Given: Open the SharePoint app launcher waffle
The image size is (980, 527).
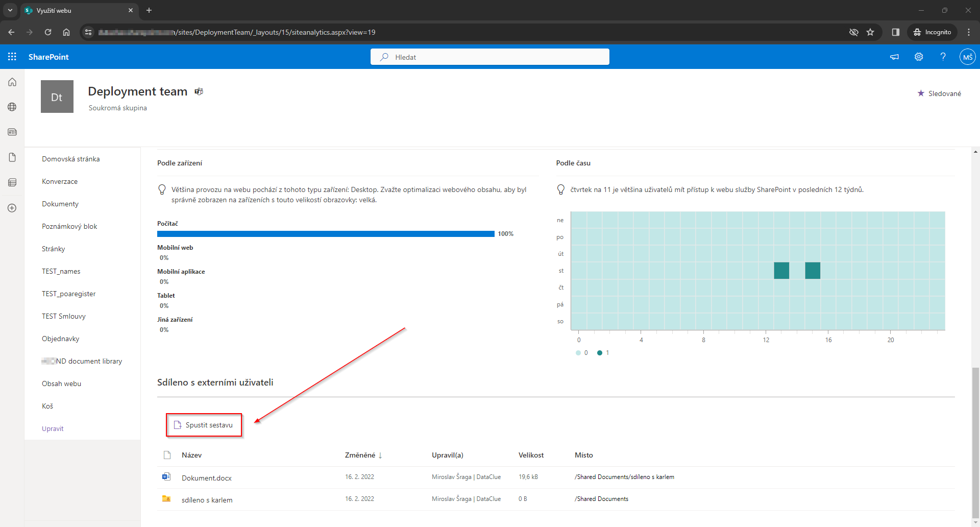Looking at the screenshot, I should pyautogui.click(x=12, y=57).
